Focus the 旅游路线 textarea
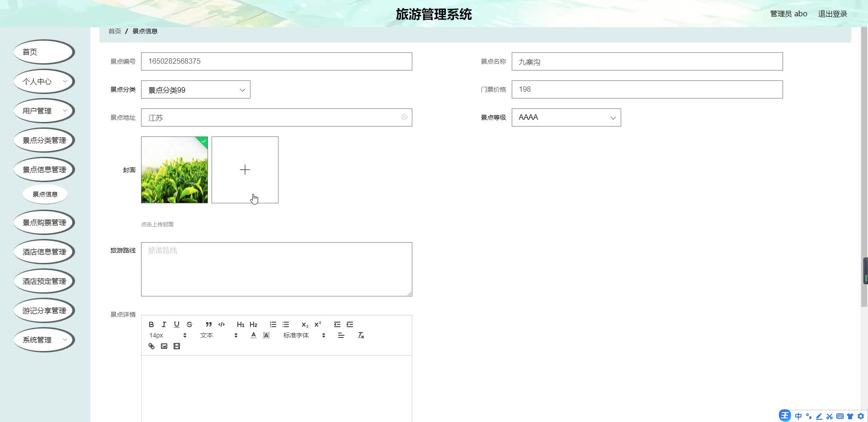 277,269
